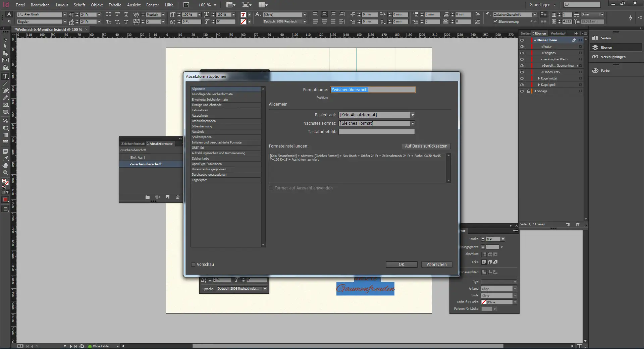
Task: Activate the Hand tool
Action: 5,166
